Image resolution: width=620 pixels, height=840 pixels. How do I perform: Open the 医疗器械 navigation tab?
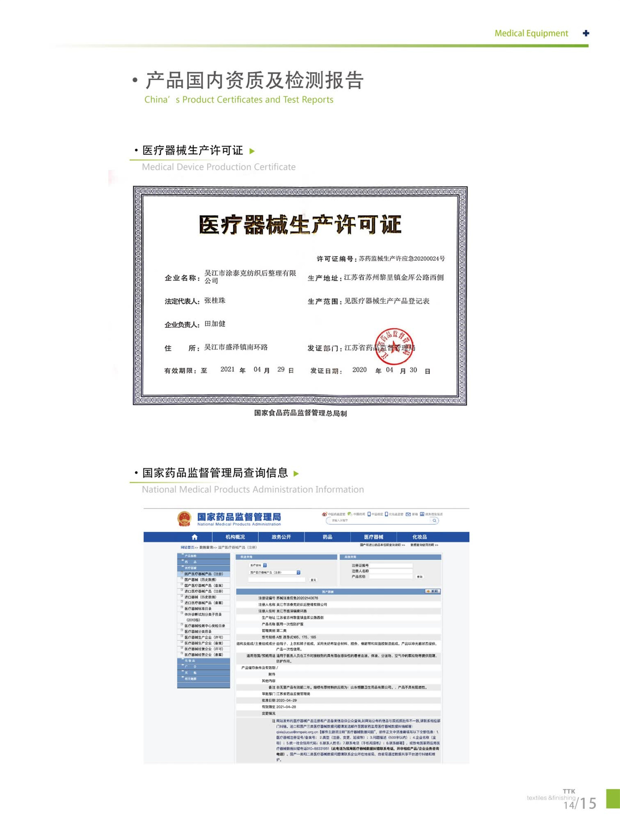[x=373, y=537]
